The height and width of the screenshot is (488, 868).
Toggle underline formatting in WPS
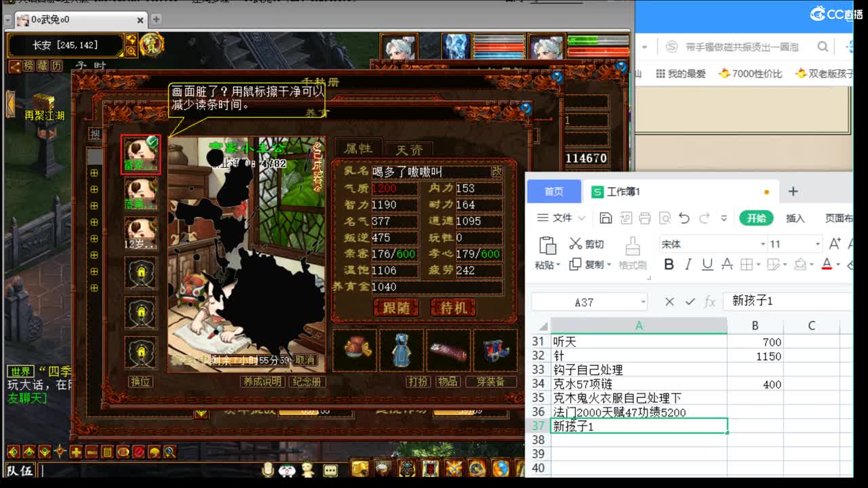[x=707, y=264]
